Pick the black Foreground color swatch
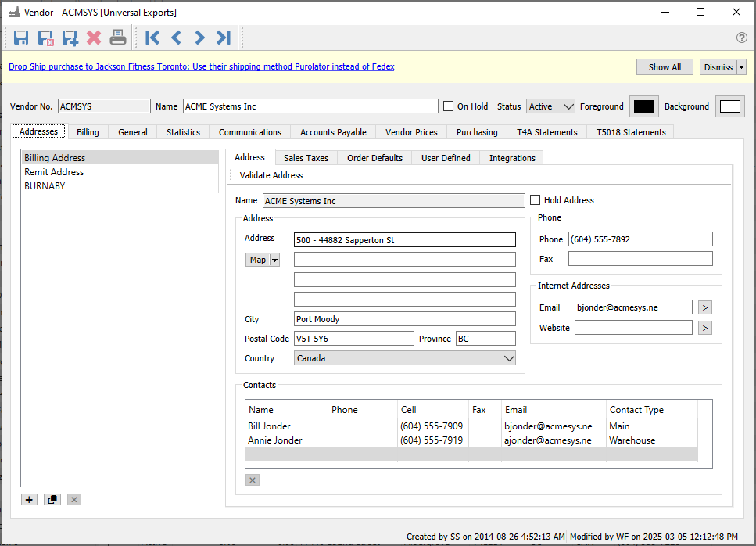 pos(643,106)
